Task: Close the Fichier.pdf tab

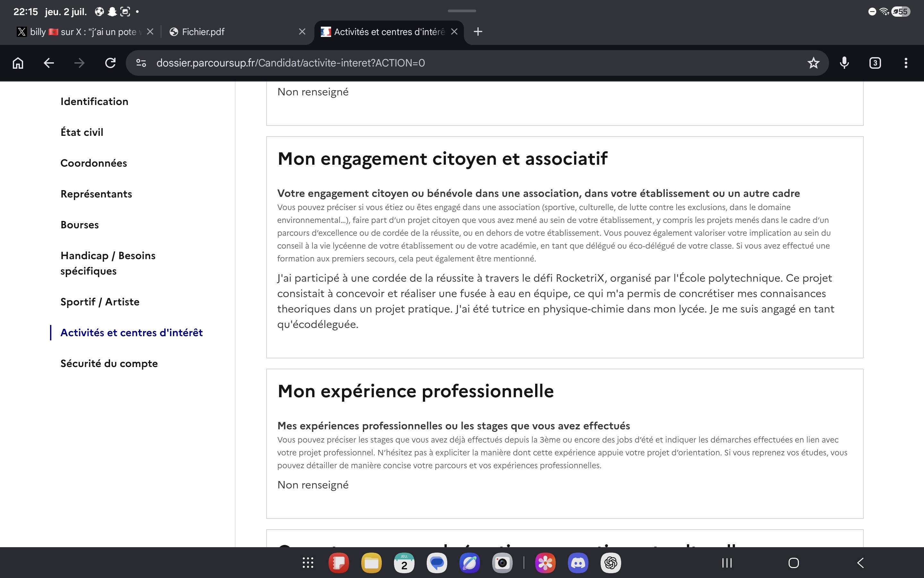Action: tap(302, 32)
